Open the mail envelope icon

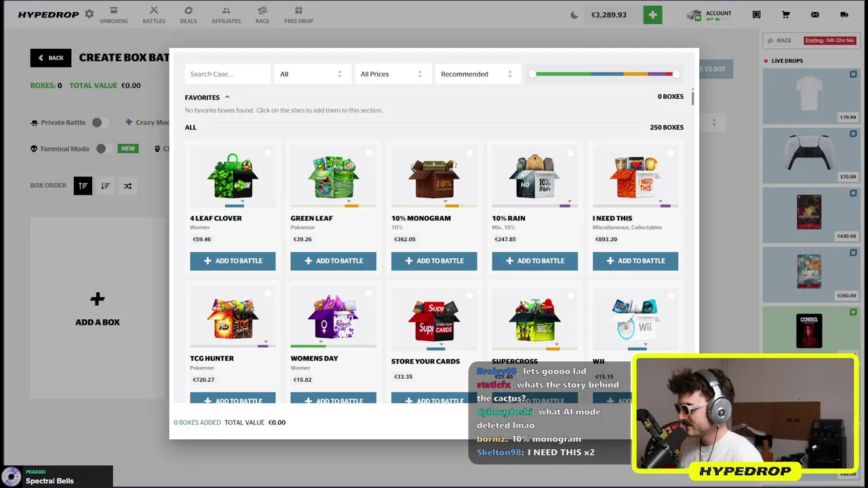815,14
